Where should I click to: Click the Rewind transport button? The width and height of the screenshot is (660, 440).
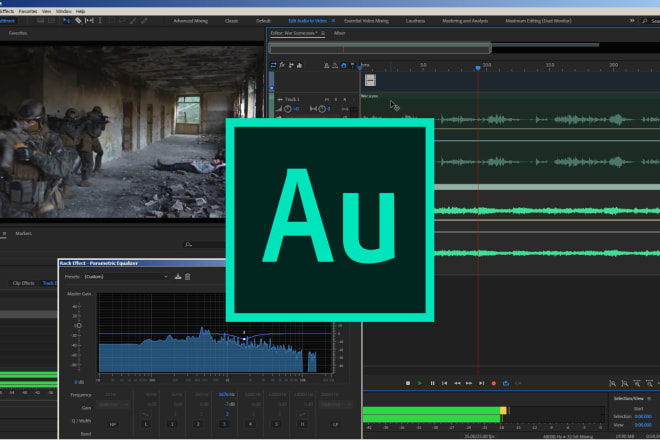point(457,383)
